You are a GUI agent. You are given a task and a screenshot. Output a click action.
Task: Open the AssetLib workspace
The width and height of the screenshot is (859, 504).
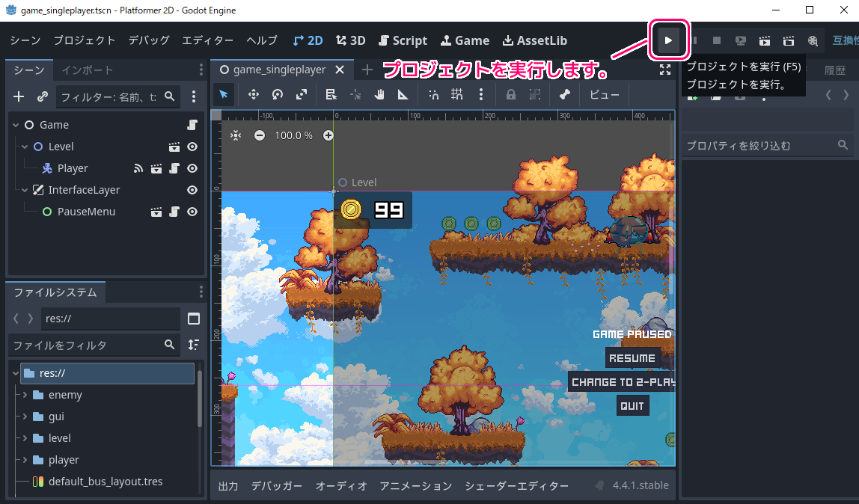pos(535,40)
